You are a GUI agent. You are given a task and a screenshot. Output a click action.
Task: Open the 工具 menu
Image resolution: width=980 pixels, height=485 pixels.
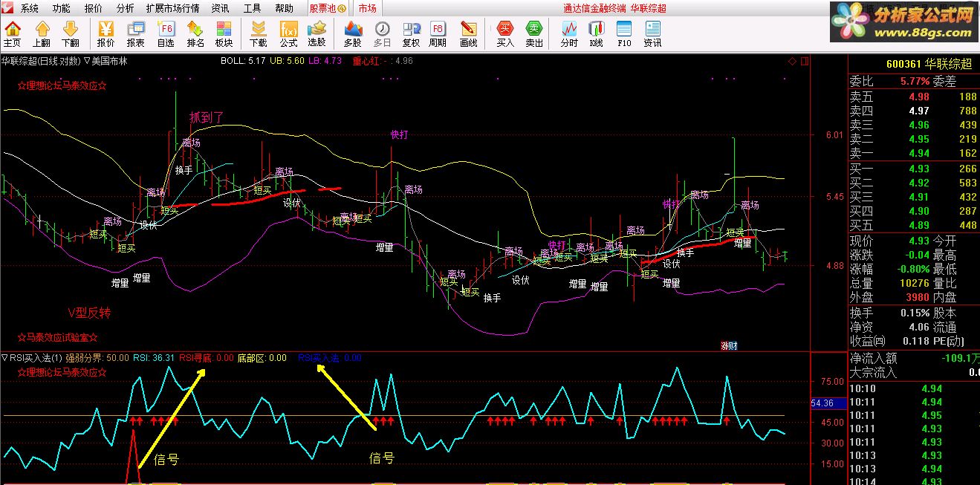coord(253,8)
